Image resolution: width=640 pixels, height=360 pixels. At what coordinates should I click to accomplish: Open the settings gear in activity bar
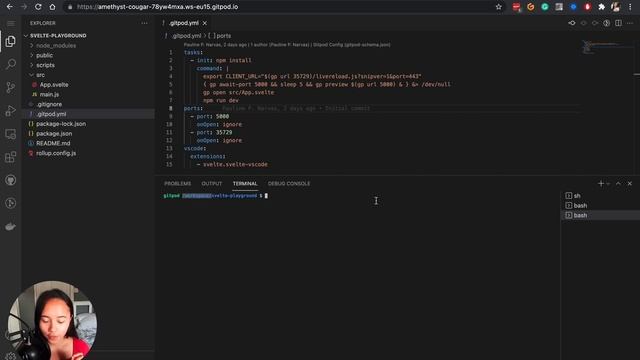pos(11,356)
